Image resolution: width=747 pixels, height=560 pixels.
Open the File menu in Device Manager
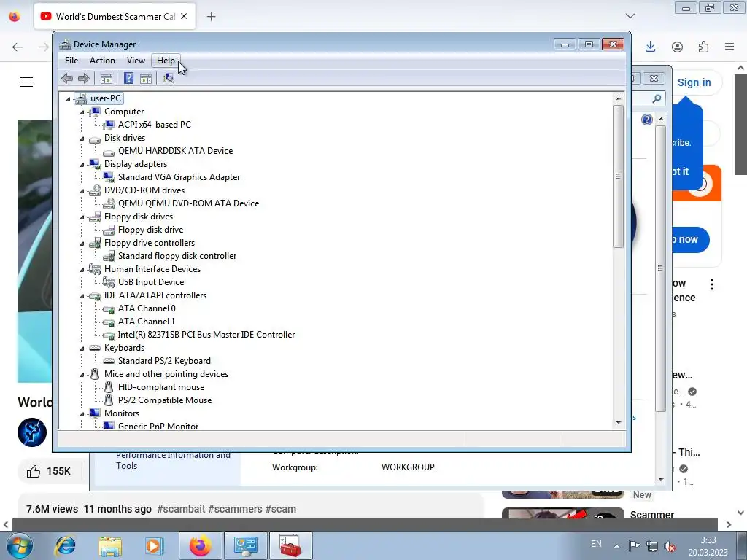pos(71,61)
